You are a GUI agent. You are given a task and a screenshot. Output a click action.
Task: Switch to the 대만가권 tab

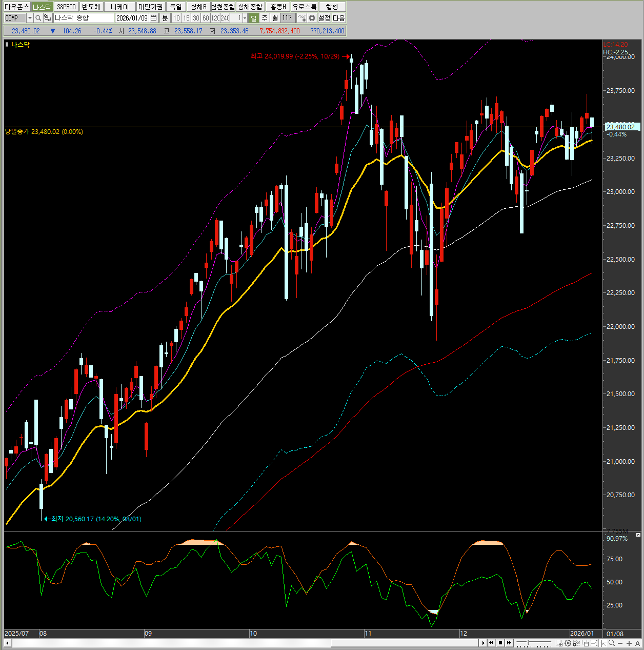(150, 7)
